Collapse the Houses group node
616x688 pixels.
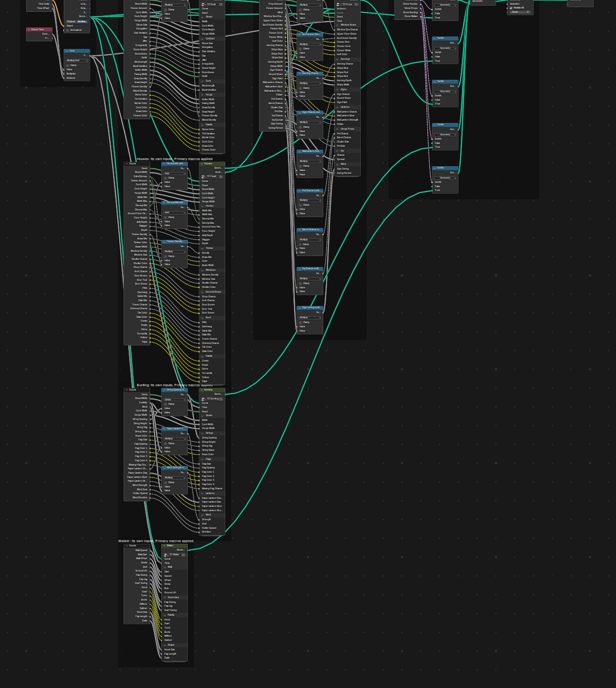pos(202,163)
